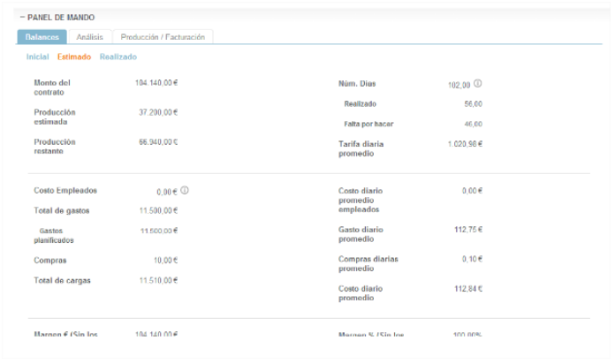Open the Producción / Facturación tab
This screenshot has width=615, height=364.
click(x=163, y=37)
